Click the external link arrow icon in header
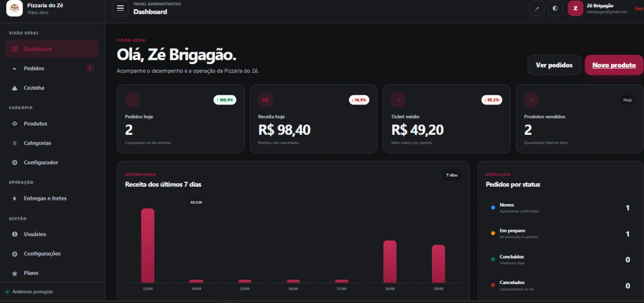 pos(537,8)
